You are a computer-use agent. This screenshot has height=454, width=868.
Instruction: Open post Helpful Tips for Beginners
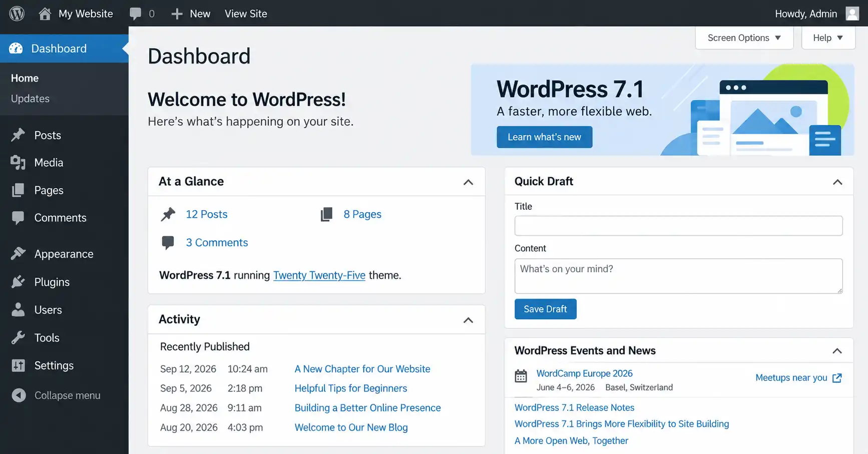click(x=351, y=388)
